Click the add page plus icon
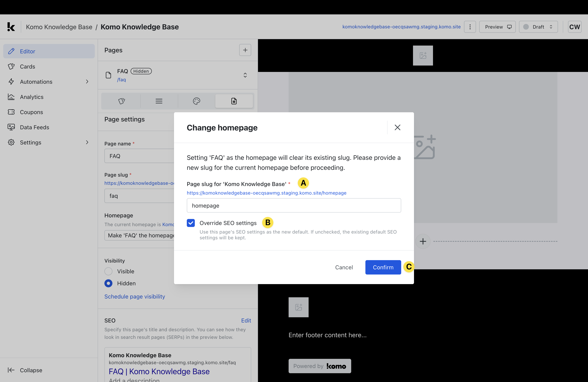Image resolution: width=588 pixels, height=382 pixels. [245, 50]
